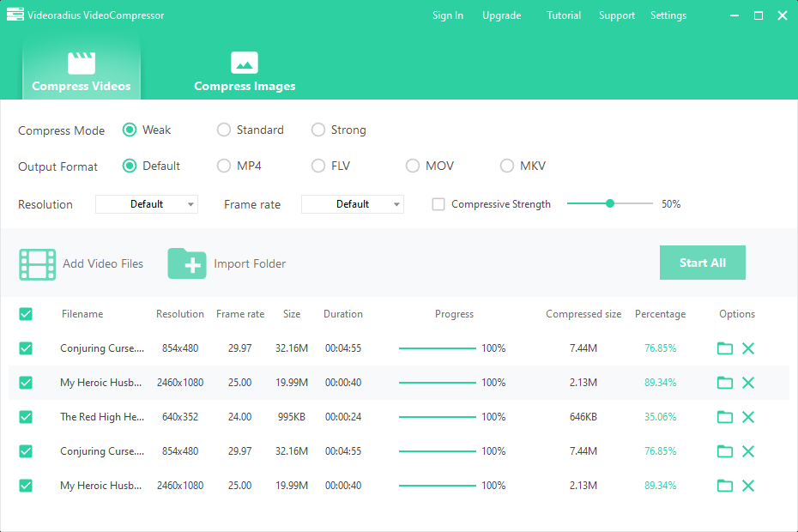Open output folder for The Red High He... row

725,417
